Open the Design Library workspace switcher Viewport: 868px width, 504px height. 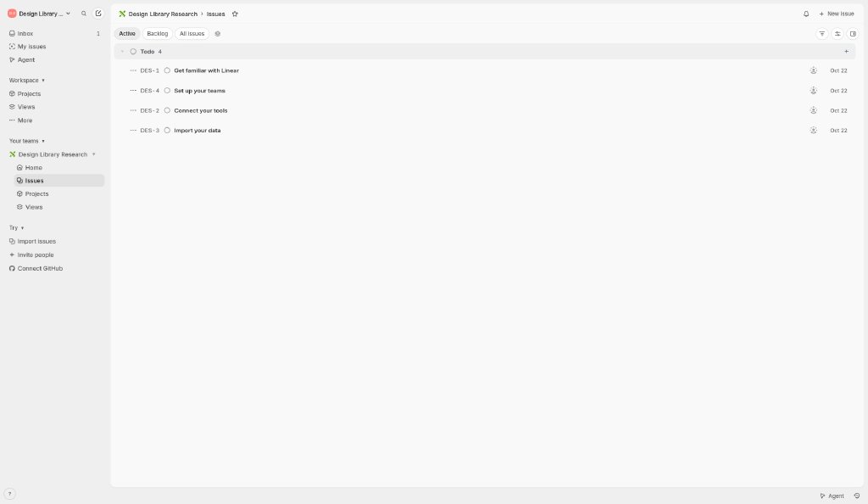39,14
